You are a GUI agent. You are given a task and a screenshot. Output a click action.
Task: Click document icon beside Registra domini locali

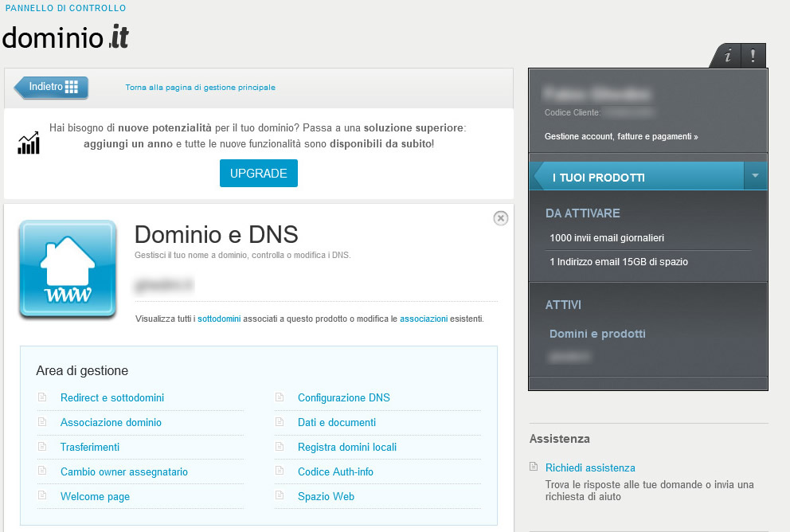pos(280,446)
